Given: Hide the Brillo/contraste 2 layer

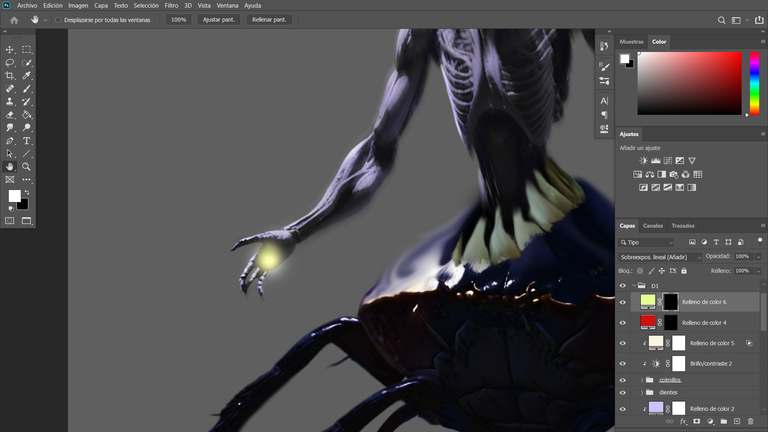Looking at the screenshot, I should click(x=623, y=363).
